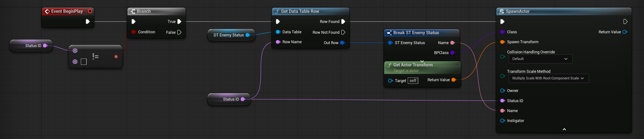Click the Get Actor Transform Target pin
The height and width of the screenshot is (139, 644).
point(390,81)
